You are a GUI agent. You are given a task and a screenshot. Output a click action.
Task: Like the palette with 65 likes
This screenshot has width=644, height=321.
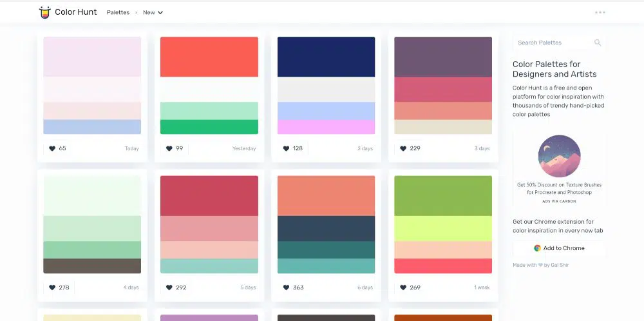(x=53, y=148)
